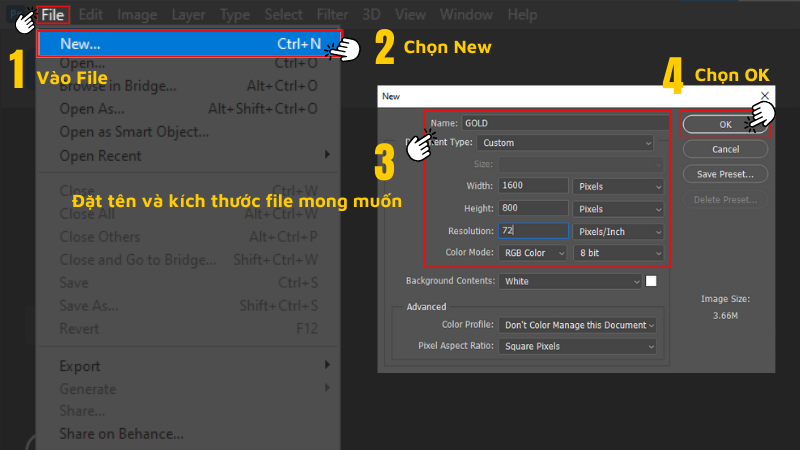The image size is (800, 450).
Task: Choose Share on Behance... menu entry
Action: pyautogui.click(x=189, y=434)
